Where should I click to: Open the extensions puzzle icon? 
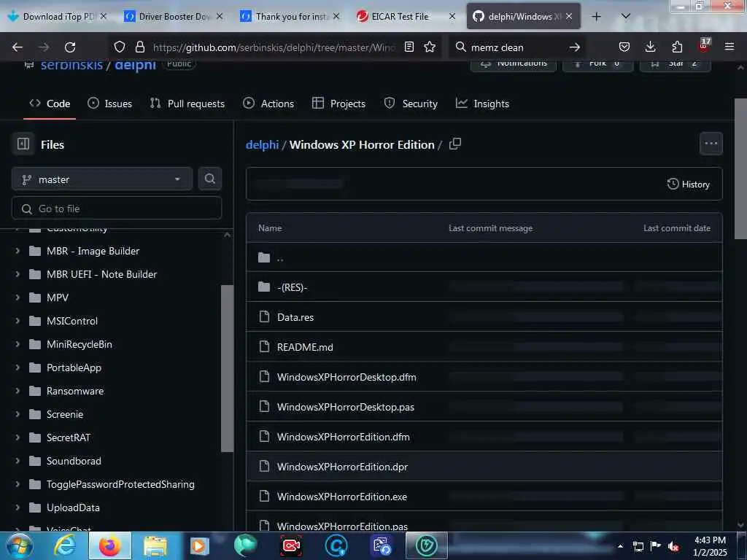(677, 47)
